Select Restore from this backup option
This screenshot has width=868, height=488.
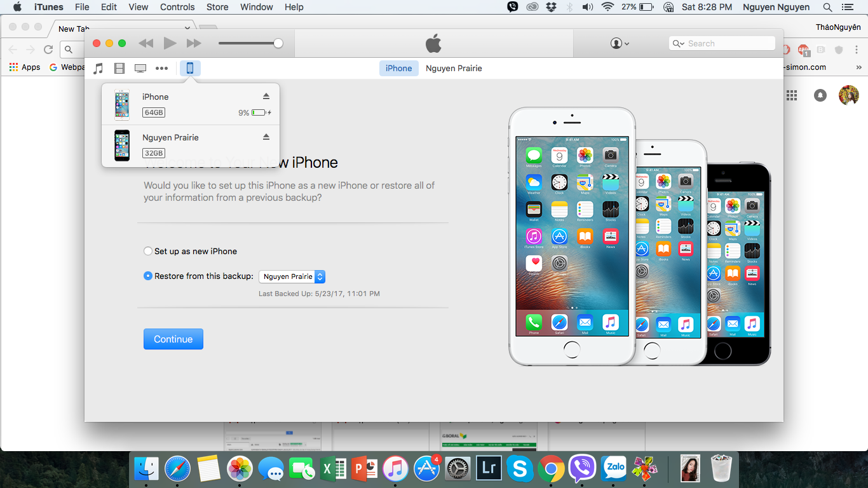(148, 276)
